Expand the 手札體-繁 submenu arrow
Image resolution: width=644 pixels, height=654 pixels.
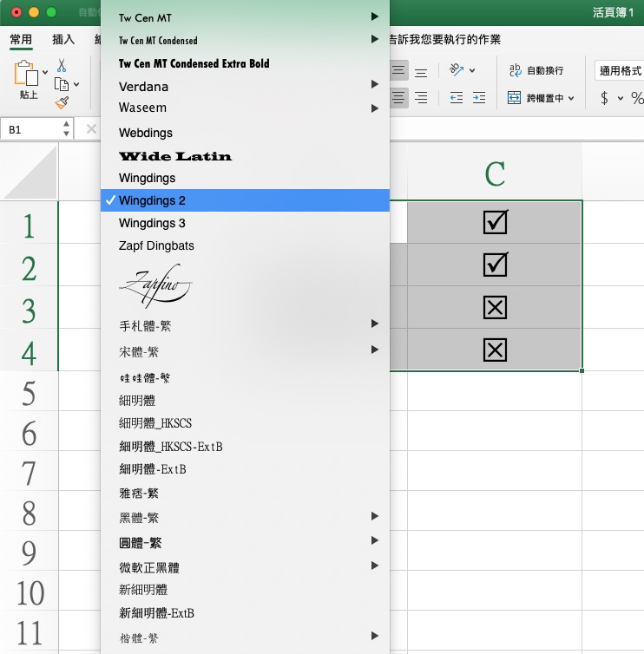pos(374,324)
